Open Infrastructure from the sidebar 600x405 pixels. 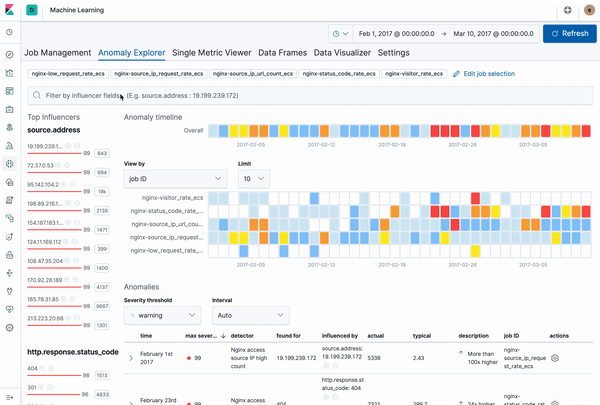[10, 182]
